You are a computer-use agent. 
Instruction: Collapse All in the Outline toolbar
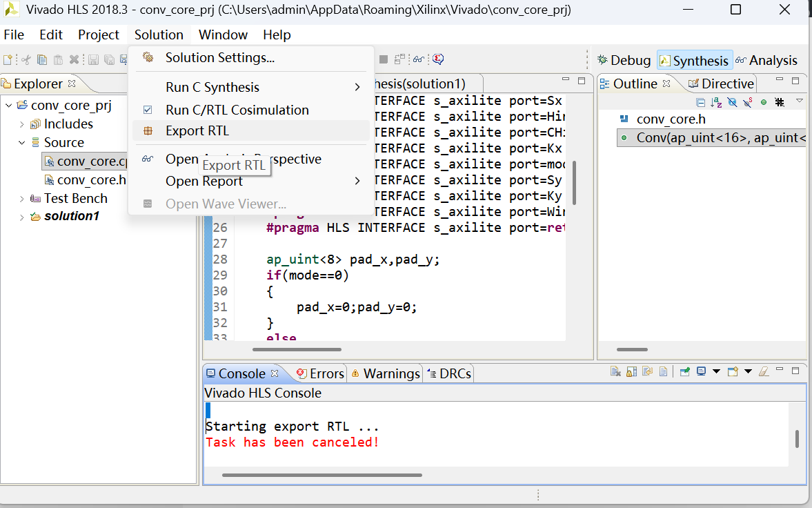point(701,102)
